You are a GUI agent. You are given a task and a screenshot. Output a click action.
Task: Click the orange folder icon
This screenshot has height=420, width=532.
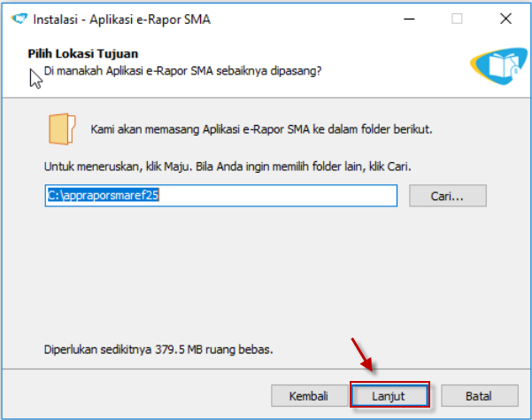point(62,129)
